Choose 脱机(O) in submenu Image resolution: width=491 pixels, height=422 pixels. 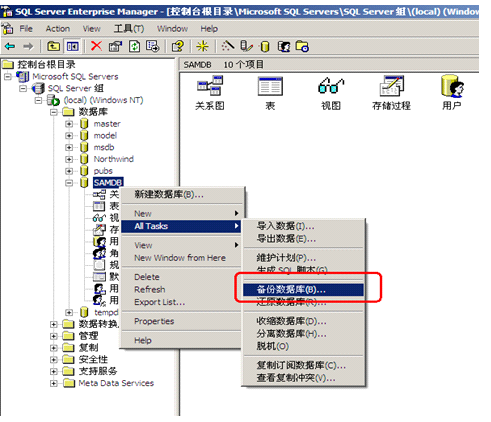(303, 347)
